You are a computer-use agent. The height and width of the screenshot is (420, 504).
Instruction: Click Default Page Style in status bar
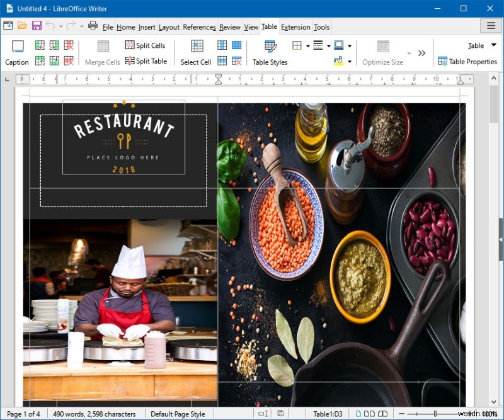178,414
